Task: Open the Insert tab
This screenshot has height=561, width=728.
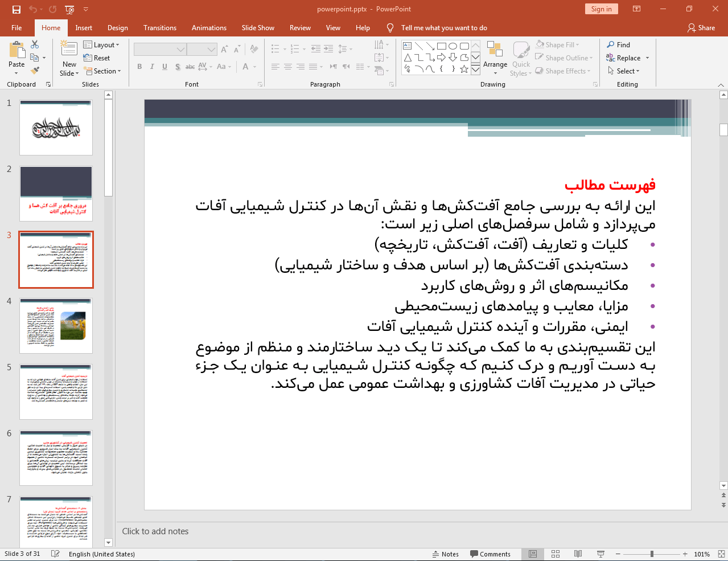Action: (84, 27)
